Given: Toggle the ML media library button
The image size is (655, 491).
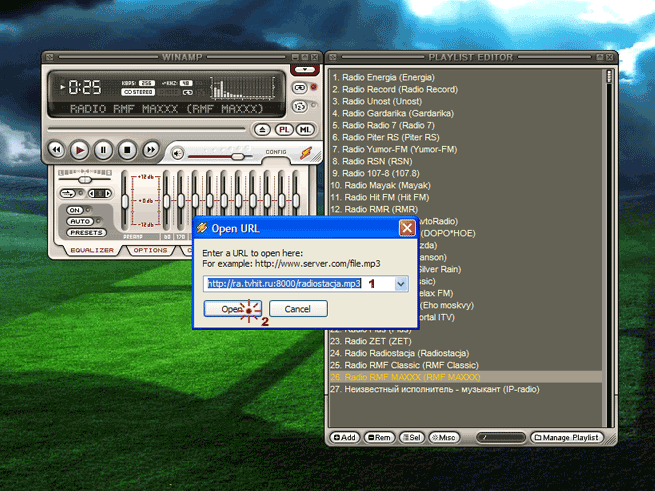Looking at the screenshot, I should (305, 130).
